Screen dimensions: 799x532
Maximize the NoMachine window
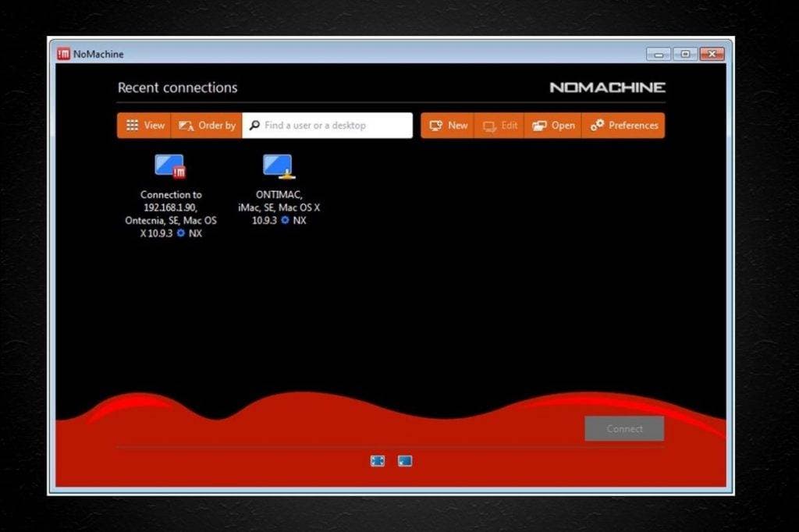pos(685,54)
